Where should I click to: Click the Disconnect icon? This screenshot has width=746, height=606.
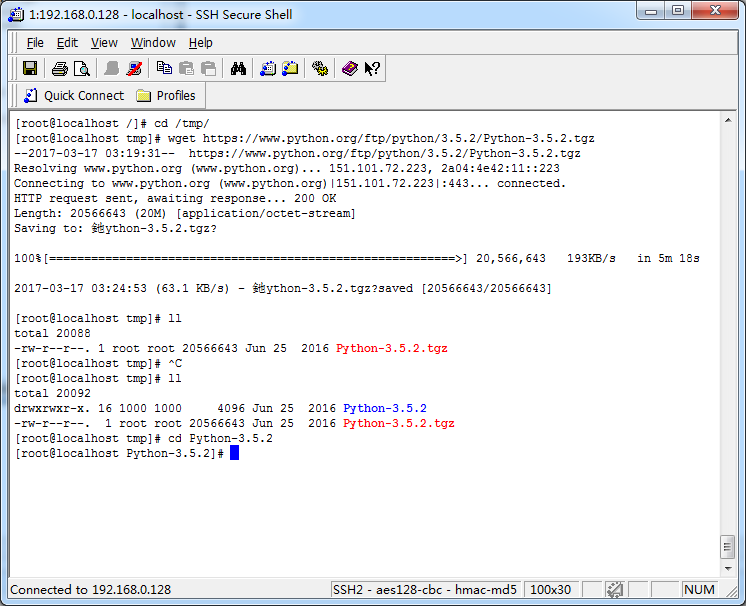pyautogui.click(x=134, y=68)
